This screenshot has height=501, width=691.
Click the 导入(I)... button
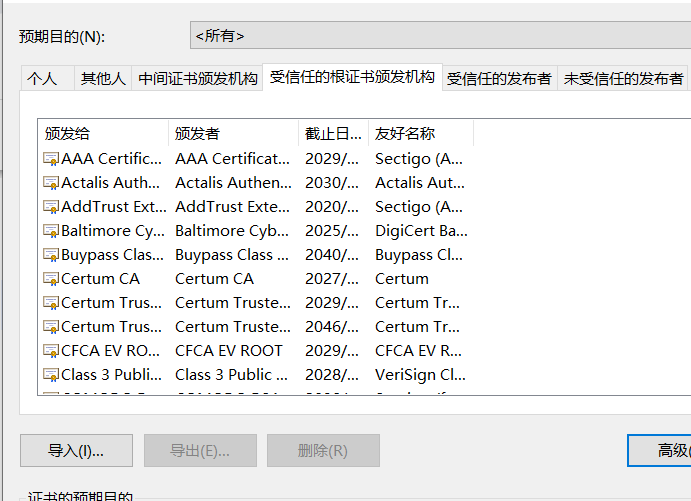[76, 450]
